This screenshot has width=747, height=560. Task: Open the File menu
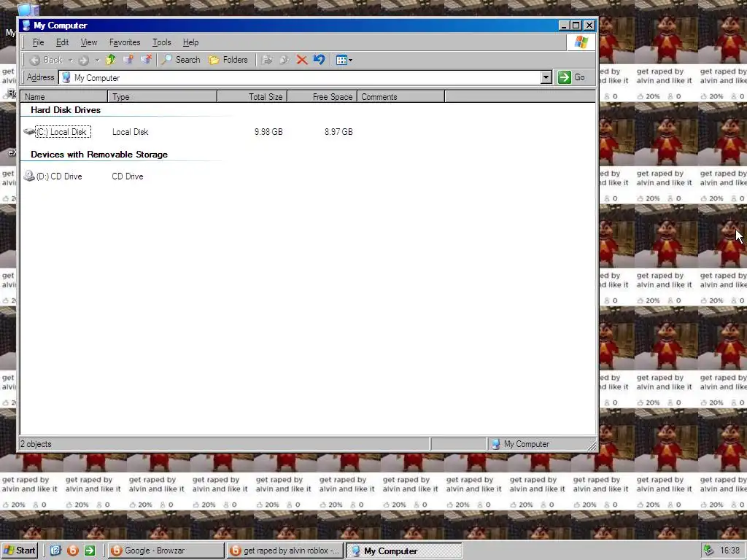click(38, 42)
